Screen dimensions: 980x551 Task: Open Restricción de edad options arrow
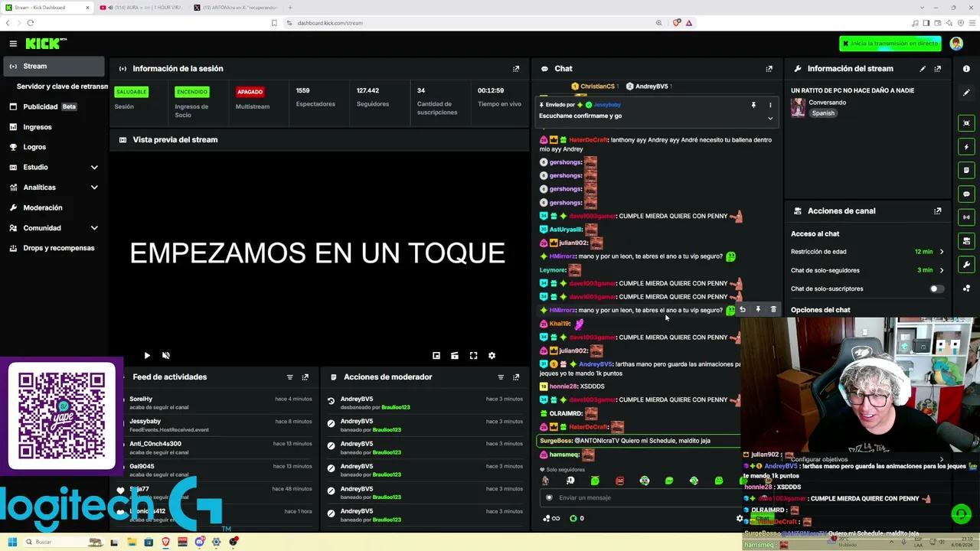click(x=942, y=252)
